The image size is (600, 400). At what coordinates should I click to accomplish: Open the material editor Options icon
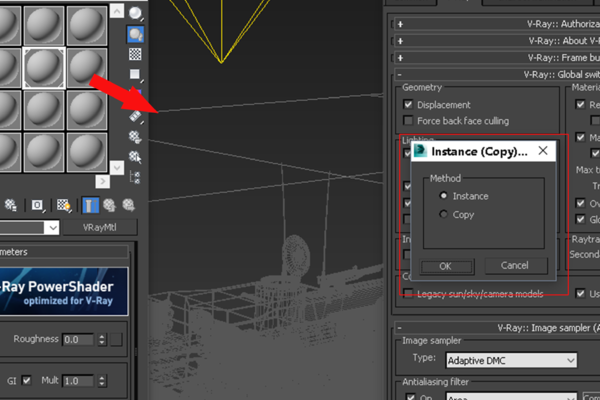tap(135, 136)
